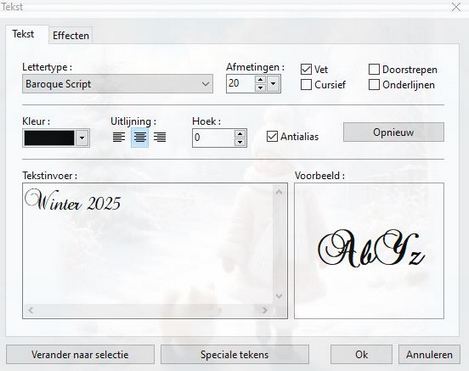The image size is (469, 371).
Task: Click the Hoek angle input field
Action: 213,138
